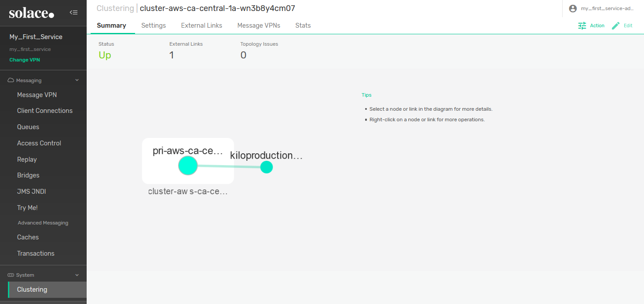Switch to the Settings tab

[x=154, y=25]
